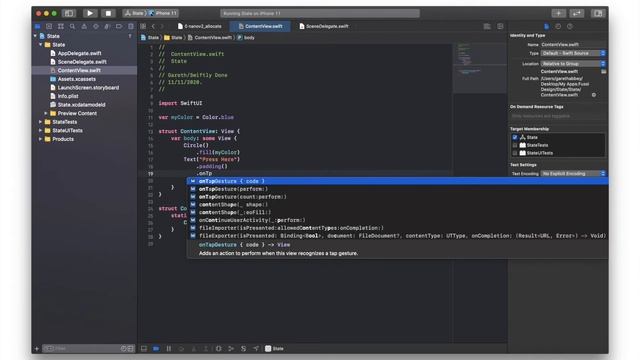This screenshot has height=360, width=640.
Task: Open the Find navigator magnifier icon
Action: [x=72, y=26]
